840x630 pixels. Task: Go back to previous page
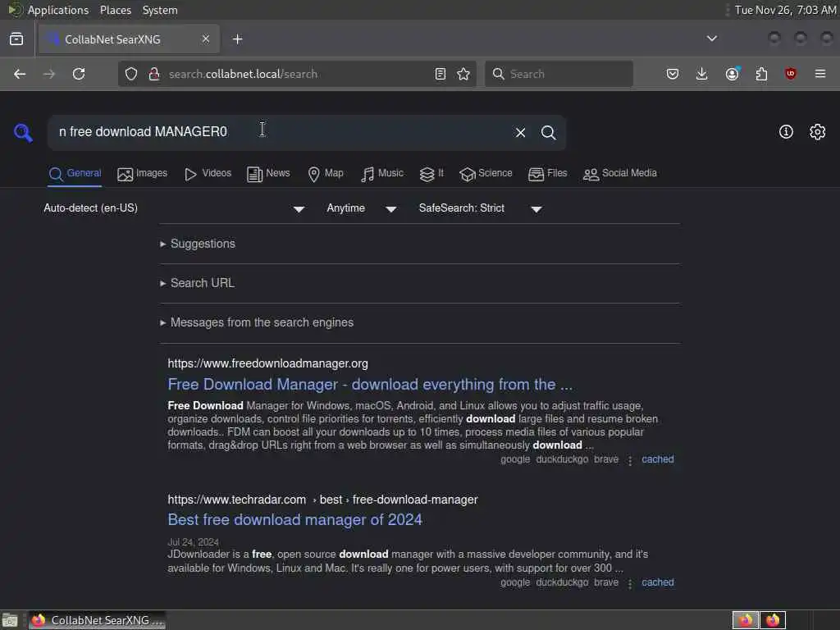20,74
